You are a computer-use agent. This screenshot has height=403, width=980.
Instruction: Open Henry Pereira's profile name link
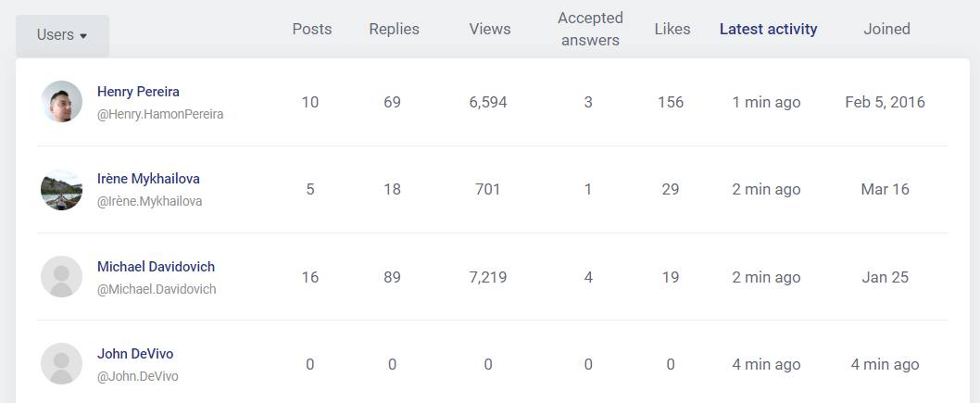pyautogui.click(x=138, y=92)
